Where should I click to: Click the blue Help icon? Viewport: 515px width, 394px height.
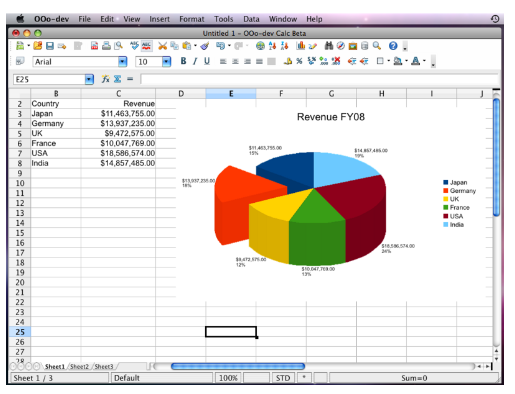[x=393, y=46]
